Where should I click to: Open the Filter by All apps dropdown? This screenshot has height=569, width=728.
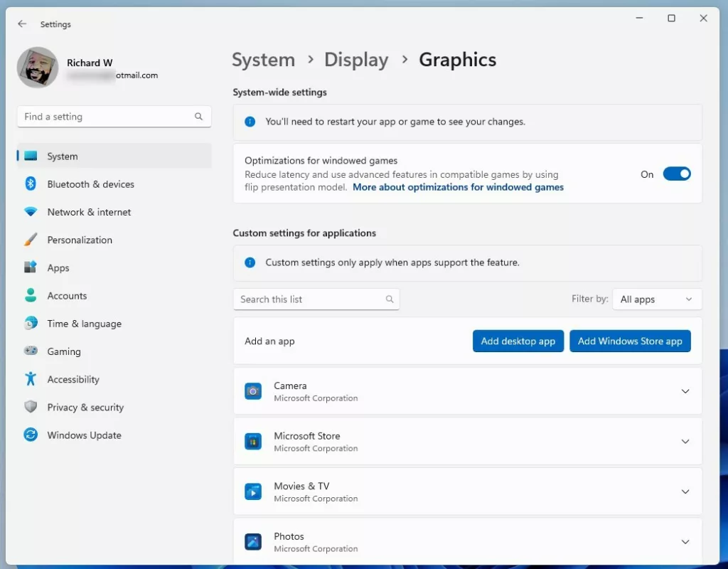(655, 299)
